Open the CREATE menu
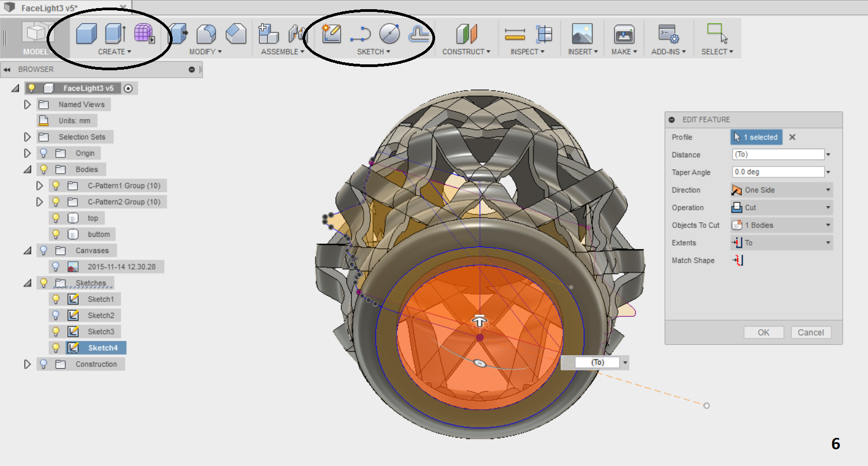 (114, 51)
